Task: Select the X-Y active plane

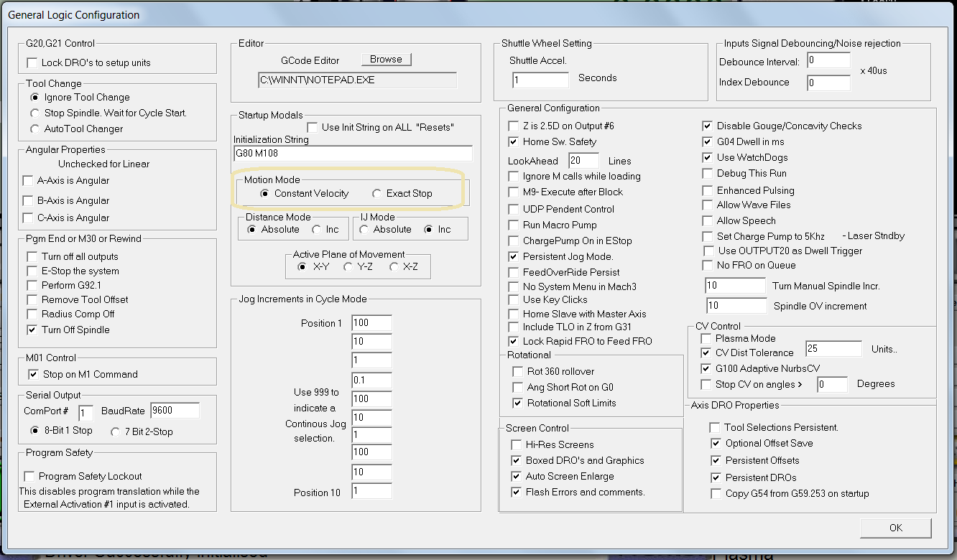Action: (x=302, y=266)
